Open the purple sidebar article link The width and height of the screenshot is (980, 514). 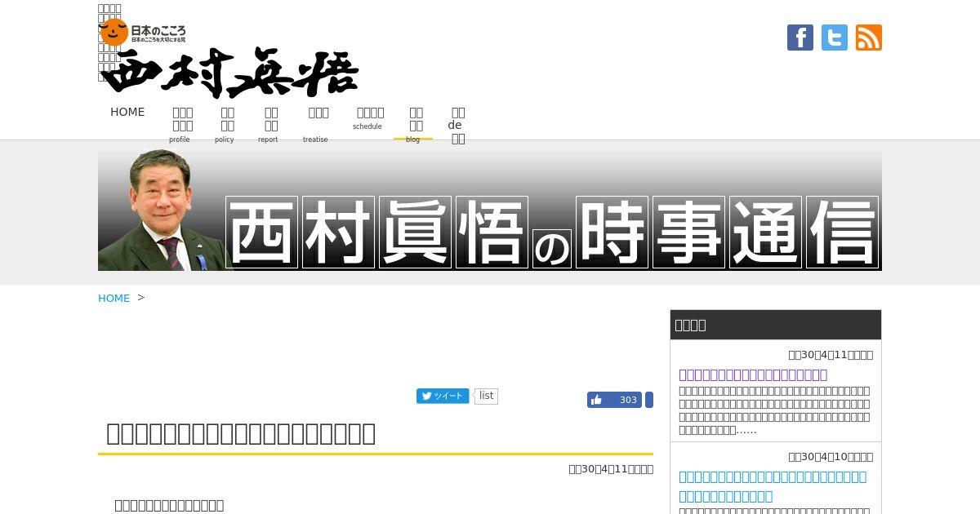pyautogui.click(x=753, y=374)
